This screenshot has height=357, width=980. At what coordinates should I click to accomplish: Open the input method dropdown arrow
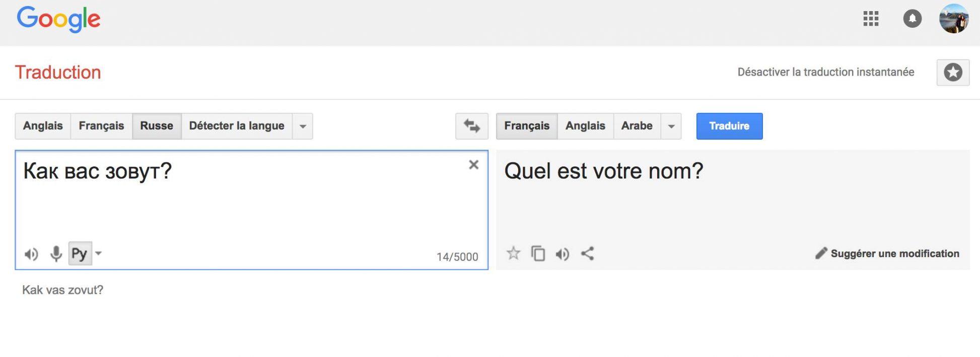click(x=99, y=254)
